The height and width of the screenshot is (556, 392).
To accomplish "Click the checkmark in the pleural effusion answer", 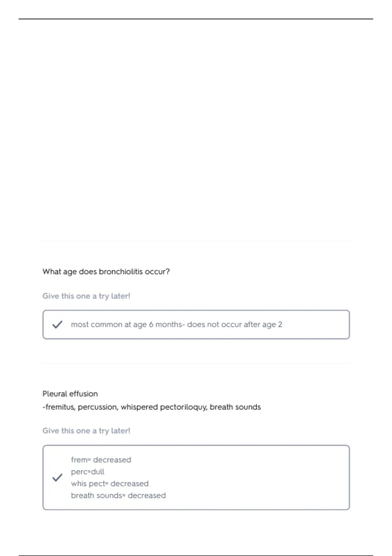I will (x=57, y=478).
